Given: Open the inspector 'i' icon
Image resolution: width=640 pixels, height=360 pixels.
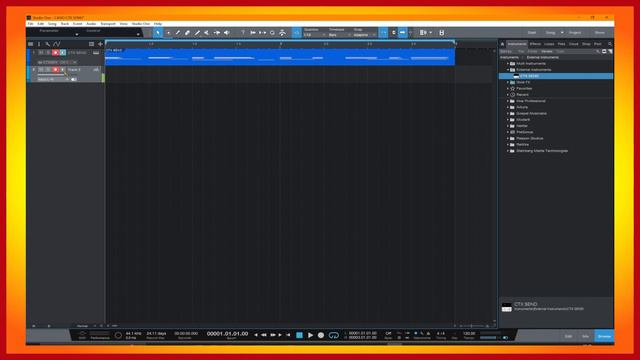Looking at the screenshot, I should [x=39, y=44].
